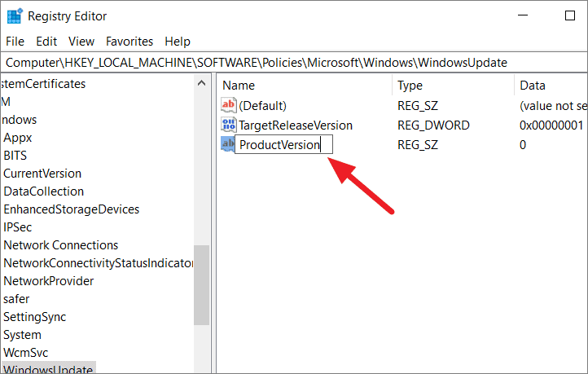Select the NetworkConnectivityStatusIndicator key
The width and height of the screenshot is (588, 374).
click(x=99, y=263)
